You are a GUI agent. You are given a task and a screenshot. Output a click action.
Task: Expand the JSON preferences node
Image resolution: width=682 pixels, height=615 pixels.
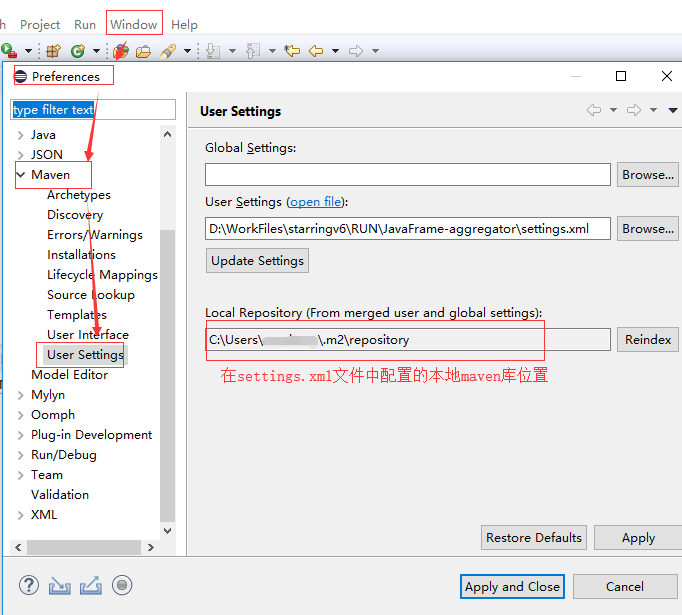click(x=20, y=155)
